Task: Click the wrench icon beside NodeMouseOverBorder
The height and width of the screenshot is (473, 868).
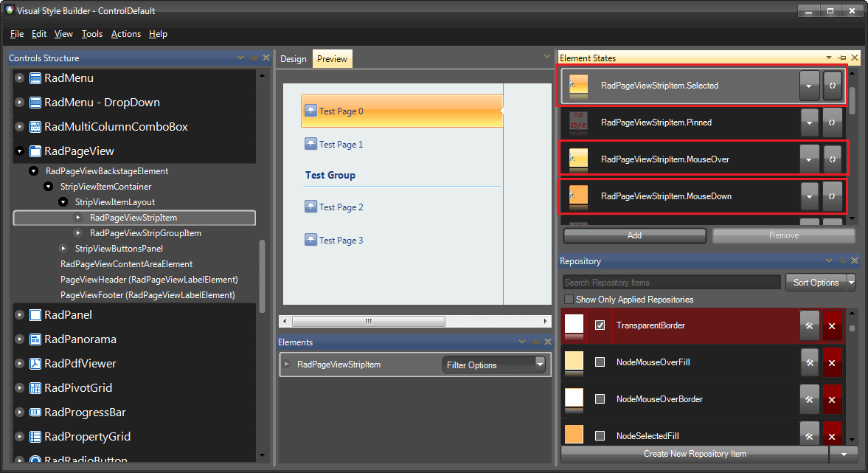Action: pos(809,399)
